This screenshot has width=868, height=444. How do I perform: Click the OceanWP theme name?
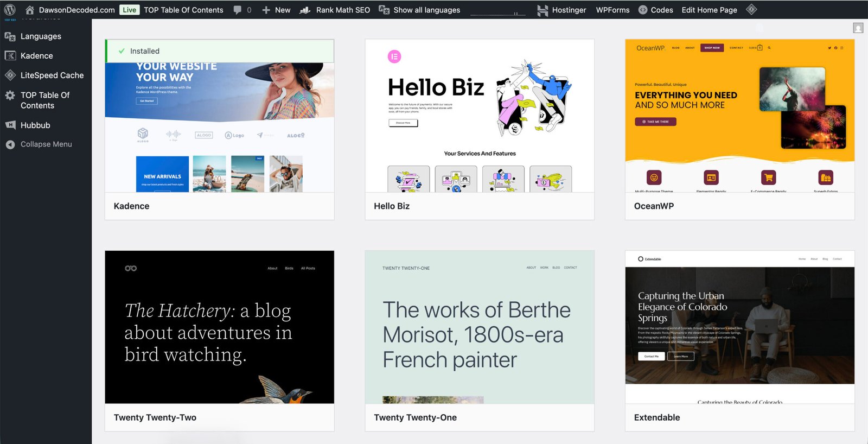[654, 206]
